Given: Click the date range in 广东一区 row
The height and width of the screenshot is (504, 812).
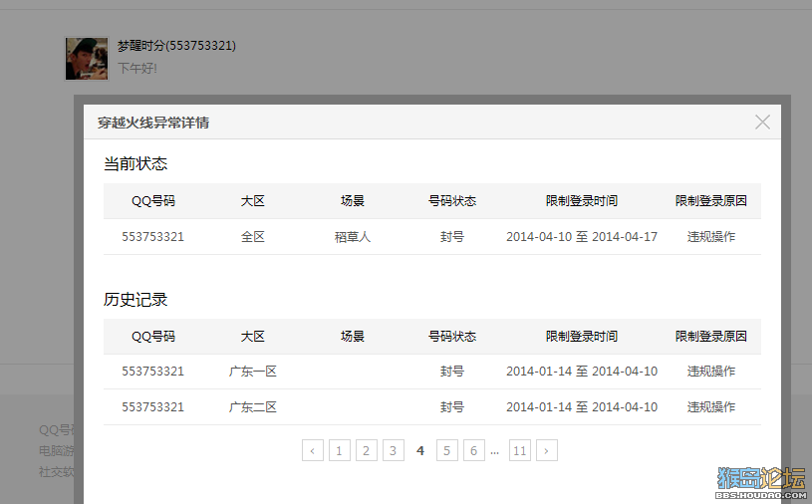Looking at the screenshot, I should (x=582, y=372).
